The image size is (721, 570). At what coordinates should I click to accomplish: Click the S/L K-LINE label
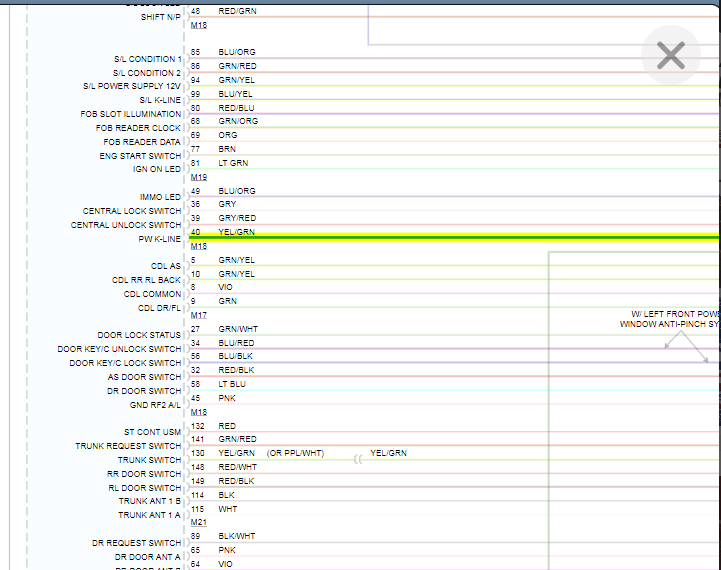pos(160,100)
